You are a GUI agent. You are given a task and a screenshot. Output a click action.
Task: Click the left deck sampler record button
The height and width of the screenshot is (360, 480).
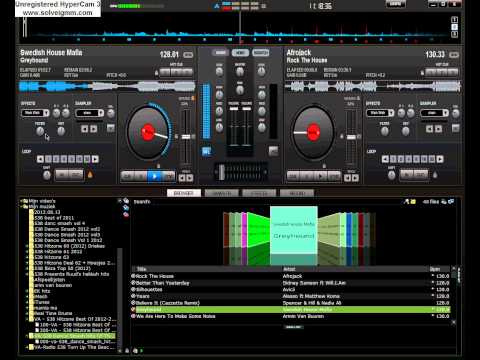click(x=111, y=128)
